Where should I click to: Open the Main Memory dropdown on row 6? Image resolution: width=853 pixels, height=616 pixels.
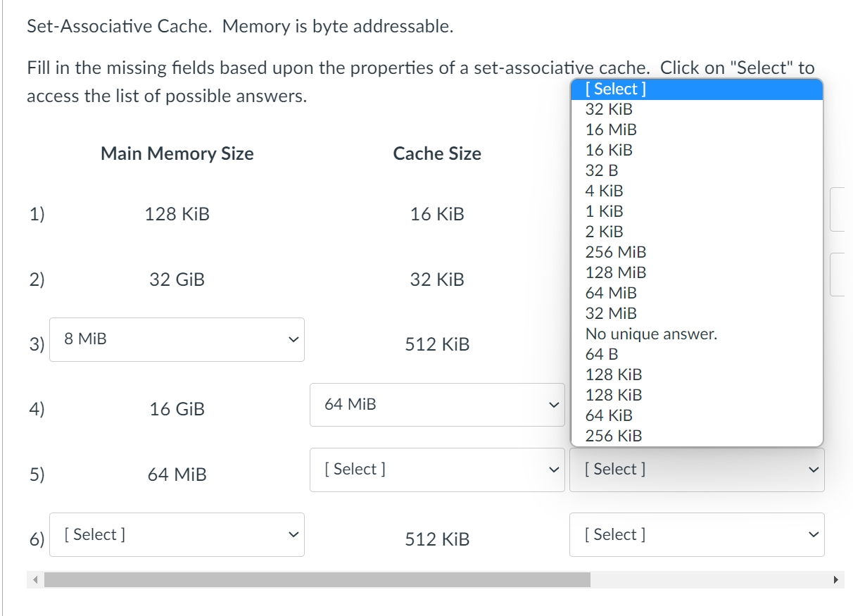point(177,534)
